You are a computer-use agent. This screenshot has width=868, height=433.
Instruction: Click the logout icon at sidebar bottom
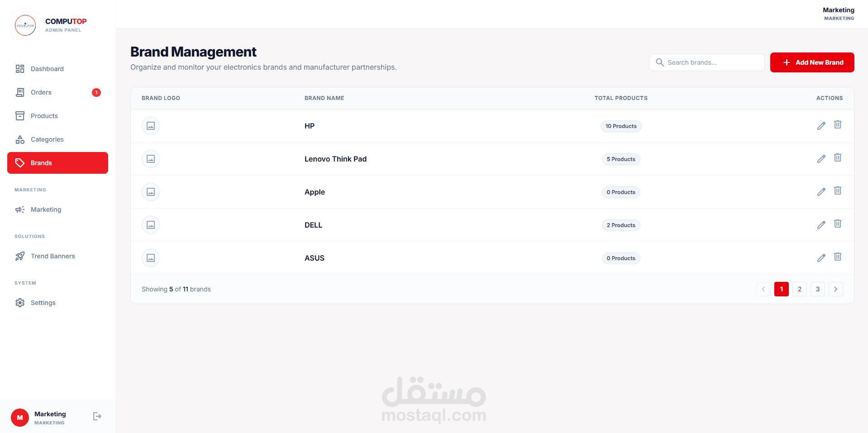pos(97,416)
